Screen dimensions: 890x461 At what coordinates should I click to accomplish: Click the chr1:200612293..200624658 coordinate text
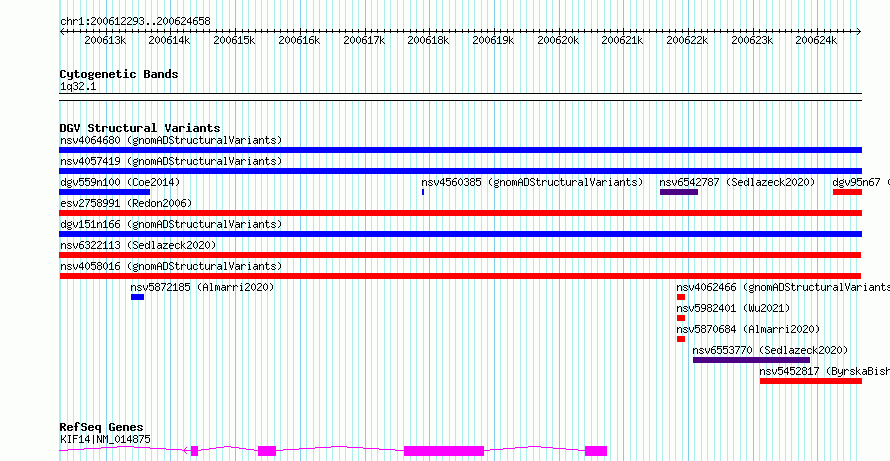135,21
